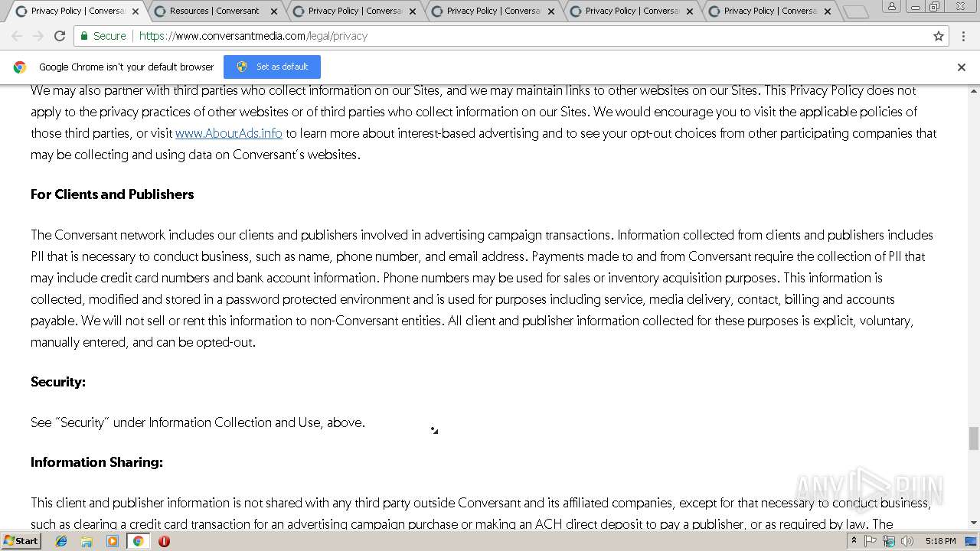This screenshot has width=980, height=551.
Task: Click the Set as default button
Action: pyautogui.click(x=272, y=67)
